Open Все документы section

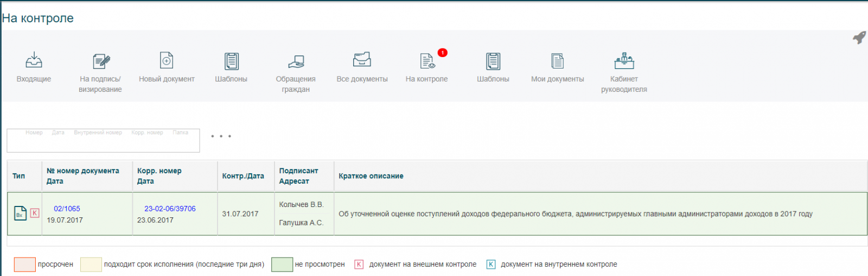tap(362, 61)
